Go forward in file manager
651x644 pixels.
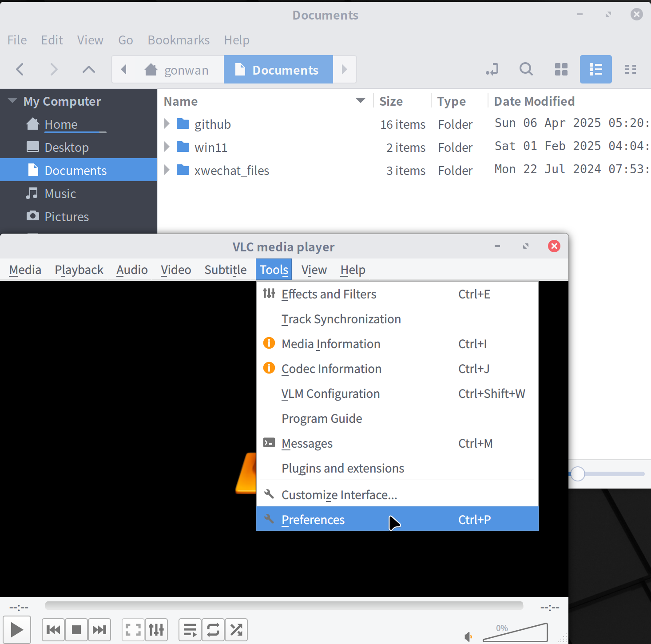coord(54,69)
